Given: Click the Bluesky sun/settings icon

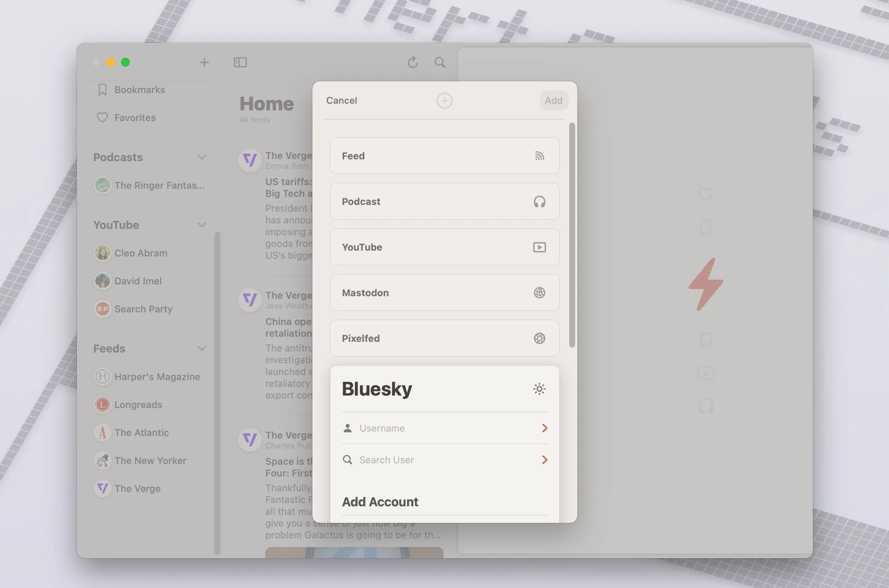Looking at the screenshot, I should pos(539,389).
